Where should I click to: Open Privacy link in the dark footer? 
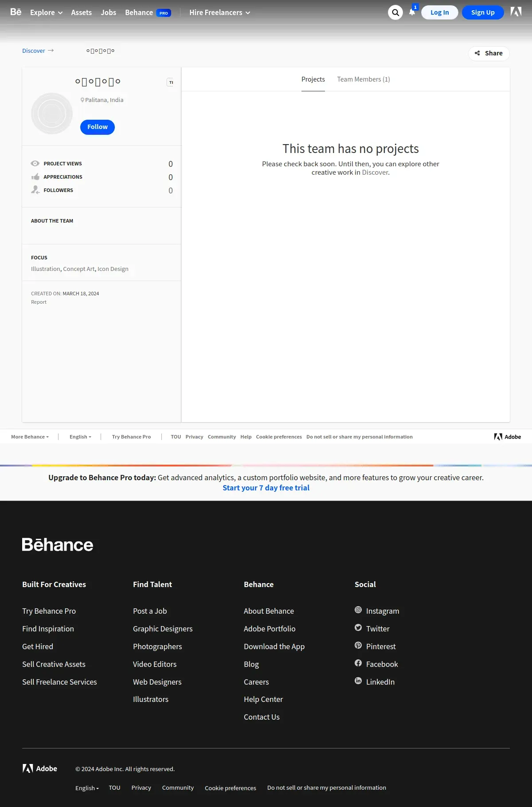pos(141,788)
